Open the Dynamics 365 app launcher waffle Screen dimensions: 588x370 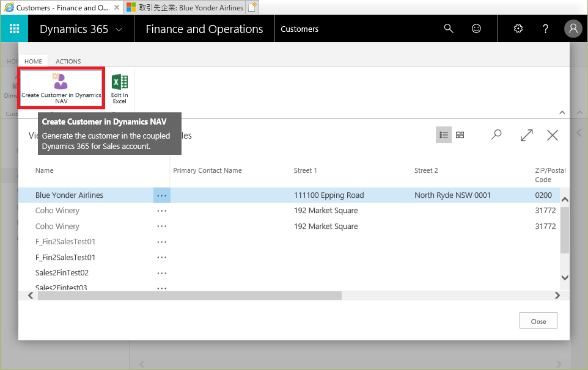click(14, 29)
